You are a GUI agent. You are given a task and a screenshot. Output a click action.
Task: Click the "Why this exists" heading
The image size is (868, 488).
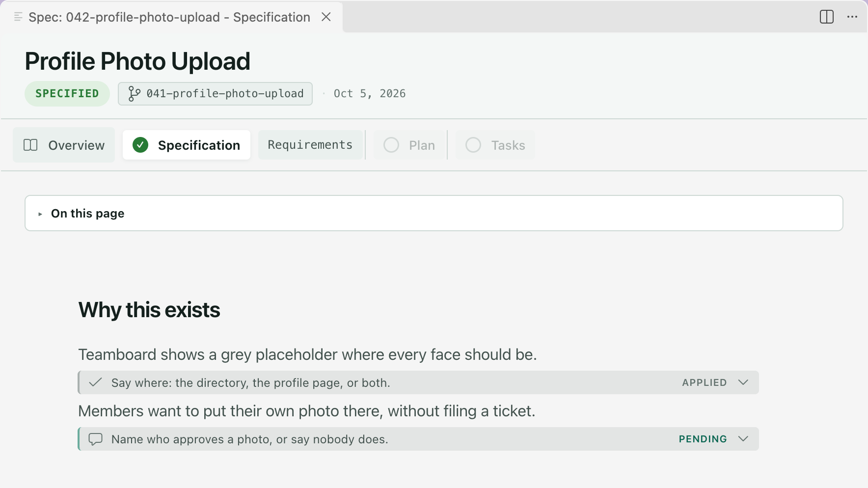[149, 310]
